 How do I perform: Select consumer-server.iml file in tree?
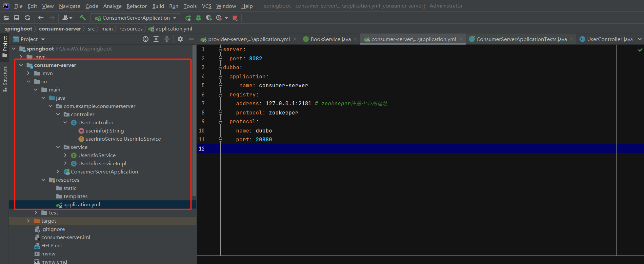pos(66,237)
